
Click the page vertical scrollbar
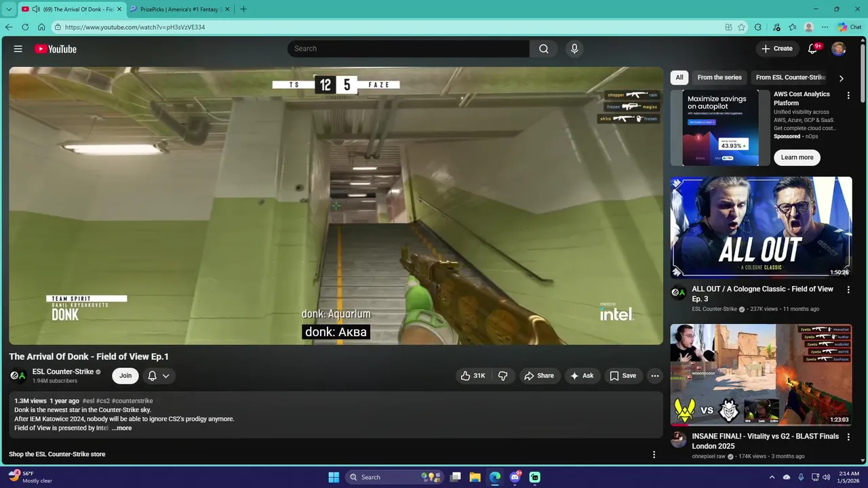(863, 73)
